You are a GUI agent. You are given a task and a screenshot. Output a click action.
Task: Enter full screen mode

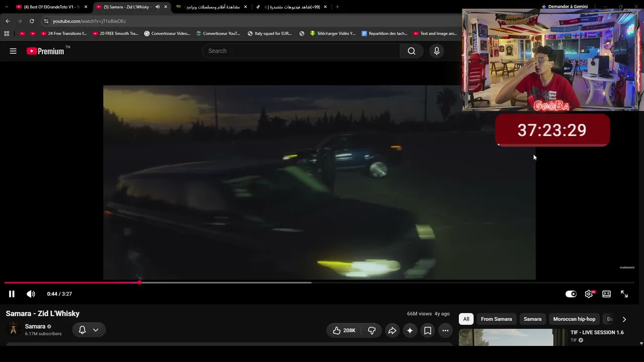coord(624,294)
